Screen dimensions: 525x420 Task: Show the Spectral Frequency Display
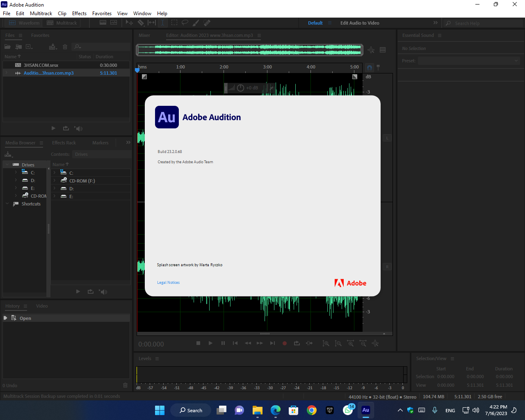pyautogui.click(x=103, y=23)
